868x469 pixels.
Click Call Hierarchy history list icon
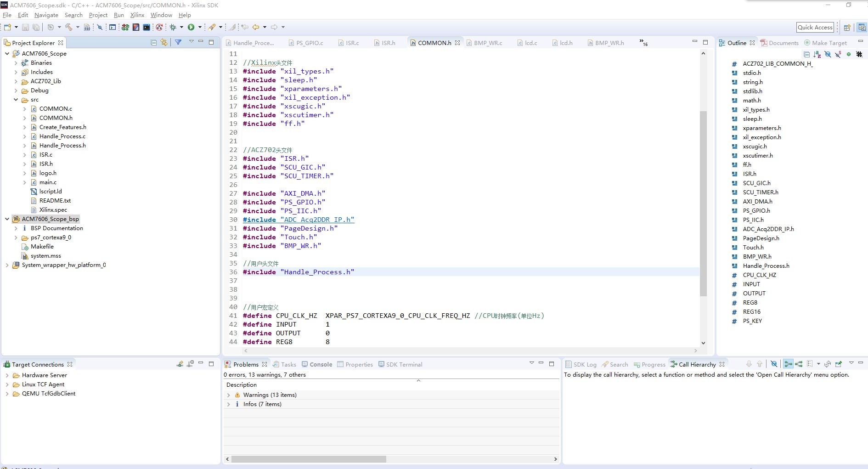(810, 364)
